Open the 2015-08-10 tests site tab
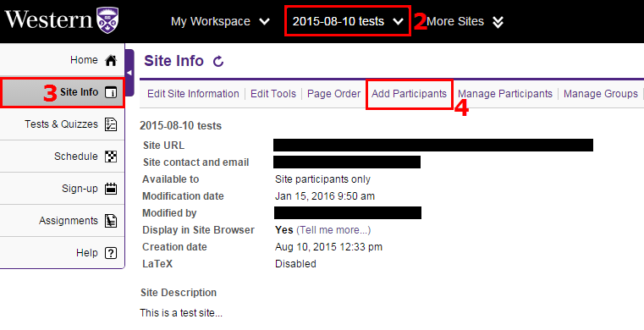 pyautogui.click(x=339, y=21)
